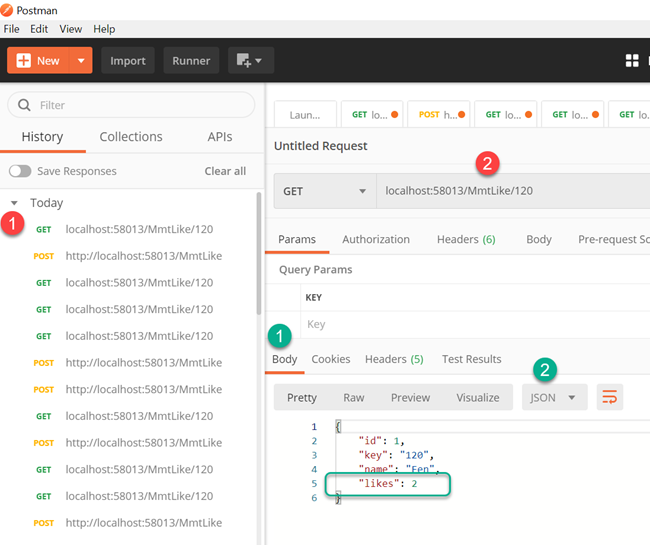
Task: Click the wrap lines icon beside JSON
Action: (609, 397)
